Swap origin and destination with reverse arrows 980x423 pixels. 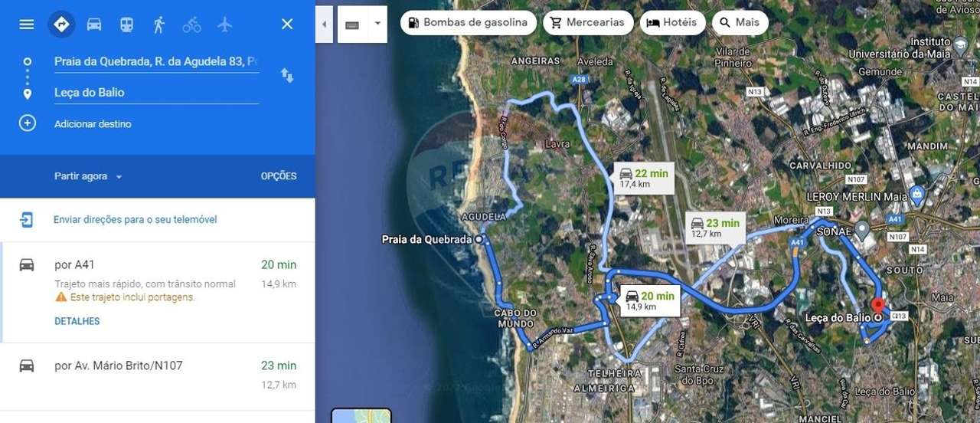[x=287, y=75]
